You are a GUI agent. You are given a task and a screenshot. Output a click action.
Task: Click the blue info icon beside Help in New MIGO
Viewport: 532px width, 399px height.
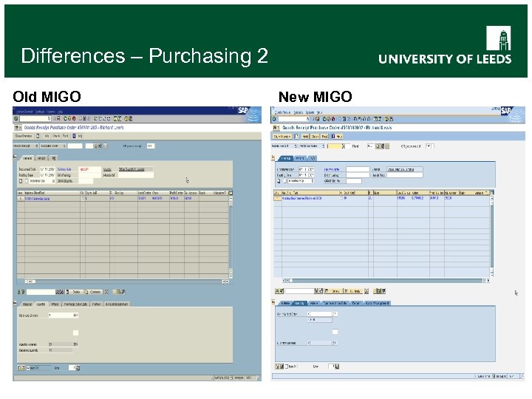(x=333, y=137)
